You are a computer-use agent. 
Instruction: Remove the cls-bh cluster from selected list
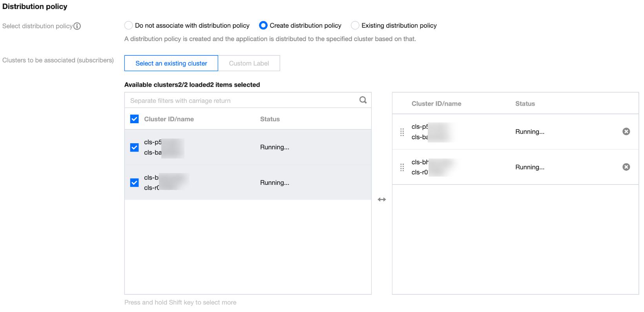pos(626,167)
